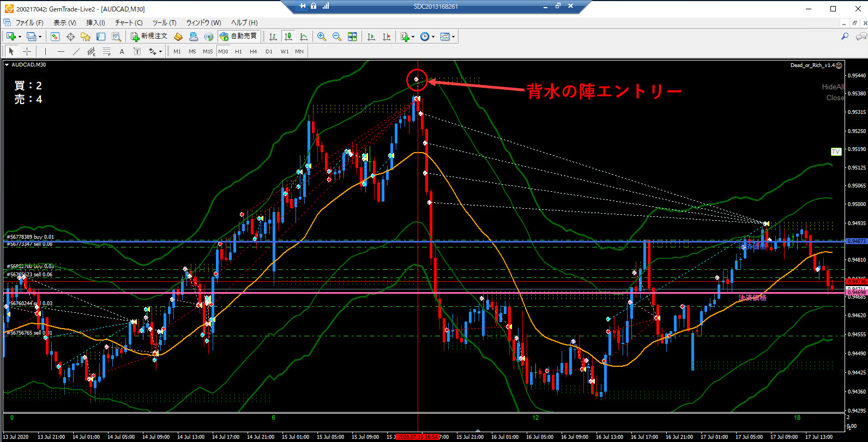Open the 表示 (V) menu
Image resolution: width=868 pixels, height=442 pixels.
65,22
